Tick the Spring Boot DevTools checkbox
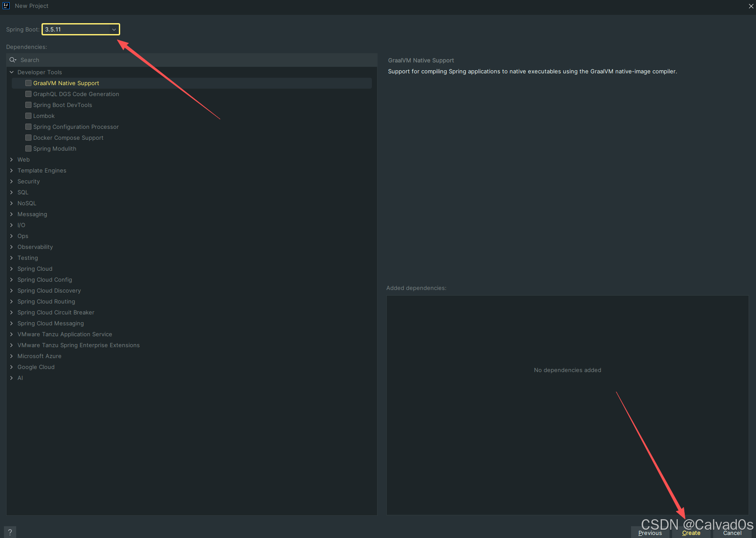The image size is (756, 538). coord(28,105)
